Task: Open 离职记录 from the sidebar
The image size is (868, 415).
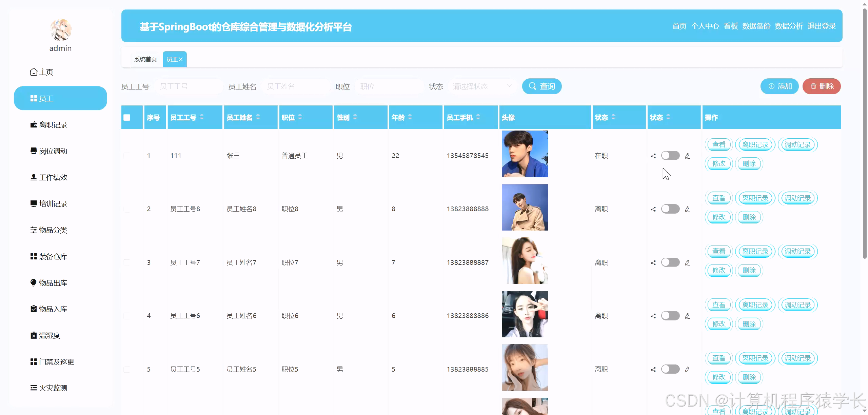Action: click(x=53, y=124)
